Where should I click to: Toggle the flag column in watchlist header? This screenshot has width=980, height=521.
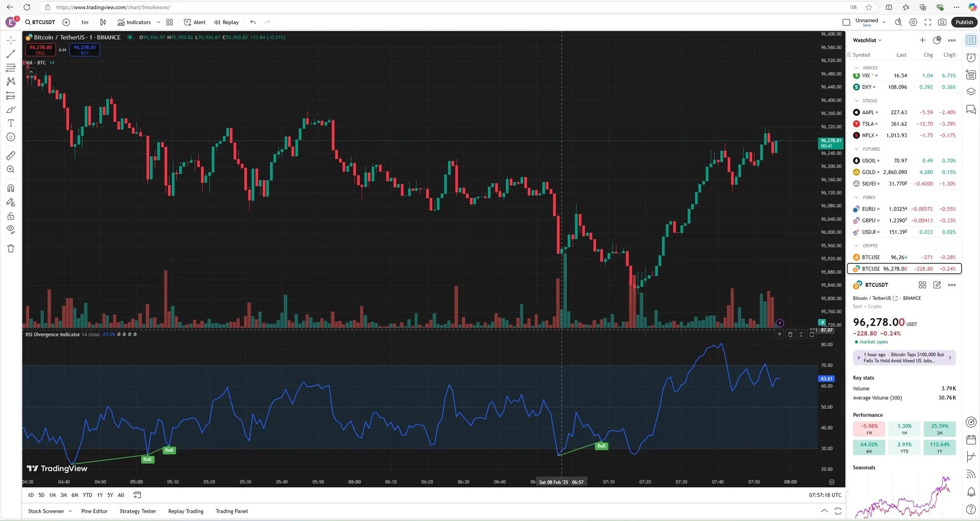[849, 55]
